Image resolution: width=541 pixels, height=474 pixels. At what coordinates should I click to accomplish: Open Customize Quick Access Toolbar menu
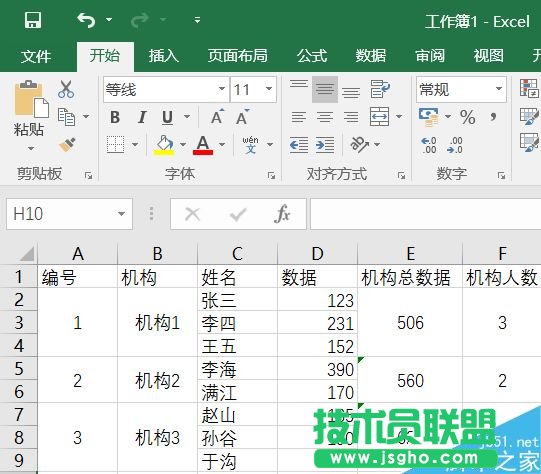(x=197, y=20)
